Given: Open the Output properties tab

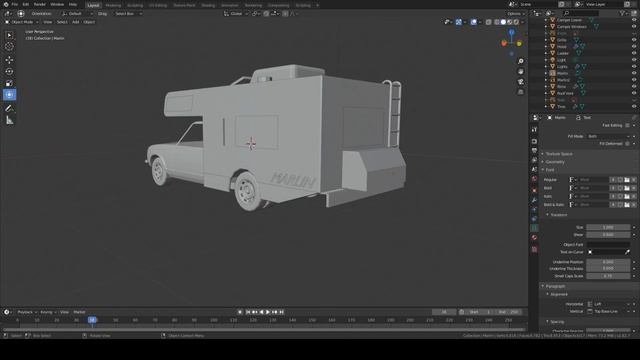Looking at the screenshot, I should tap(534, 151).
